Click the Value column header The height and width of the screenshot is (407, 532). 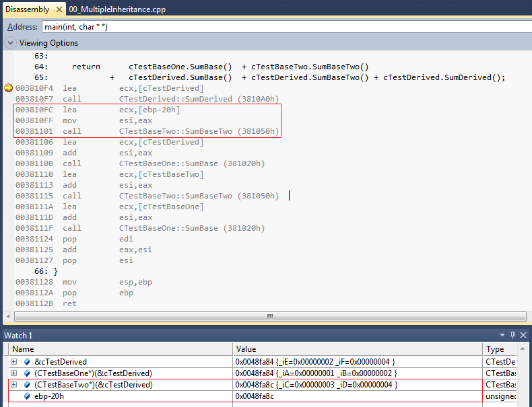point(357,349)
